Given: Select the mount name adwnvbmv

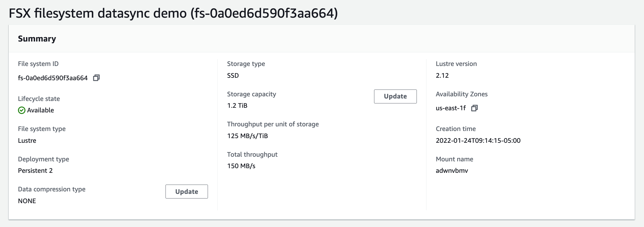Looking at the screenshot, I should [452, 171].
